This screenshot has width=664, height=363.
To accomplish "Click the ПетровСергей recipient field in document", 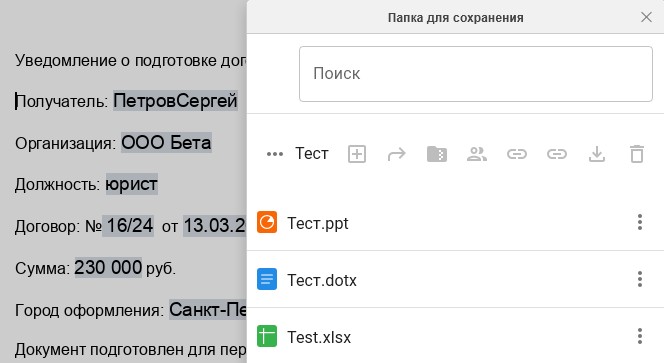I will point(175,101).
